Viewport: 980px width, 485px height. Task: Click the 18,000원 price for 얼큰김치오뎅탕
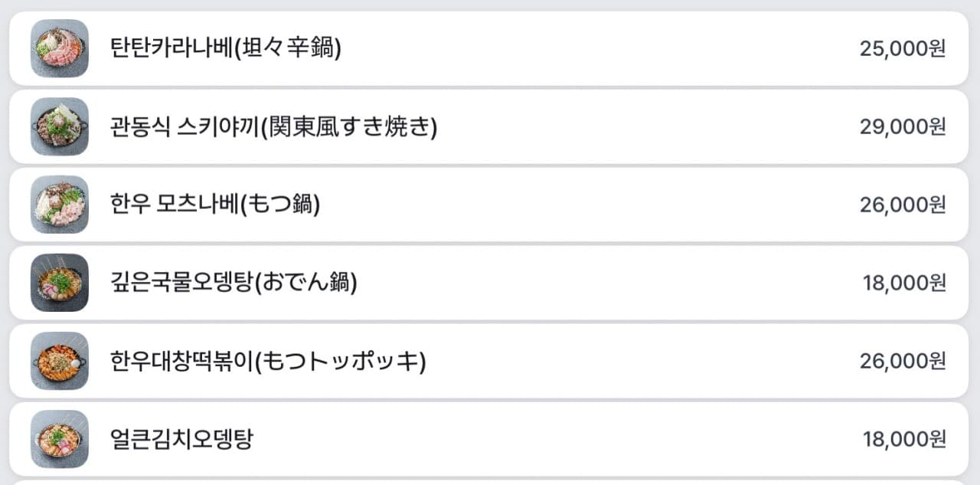tap(904, 439)
